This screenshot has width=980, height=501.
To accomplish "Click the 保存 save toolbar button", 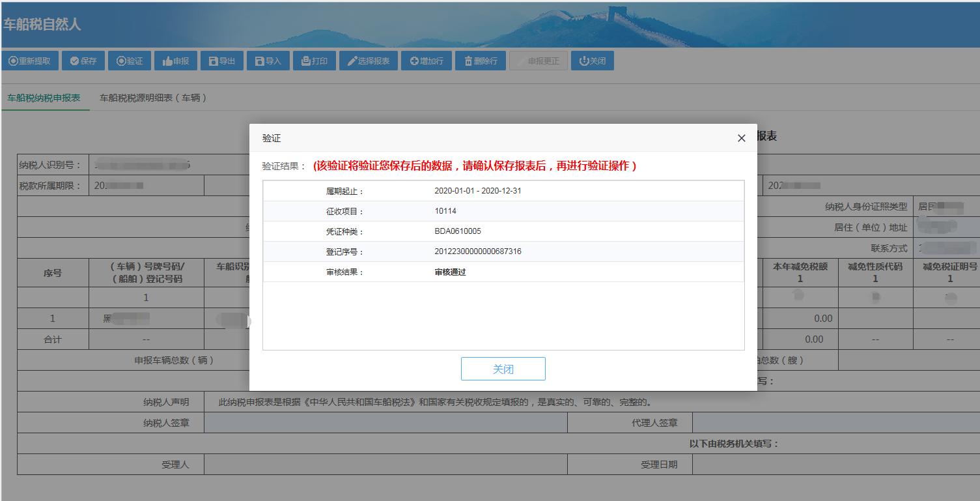I will [83, 61].
